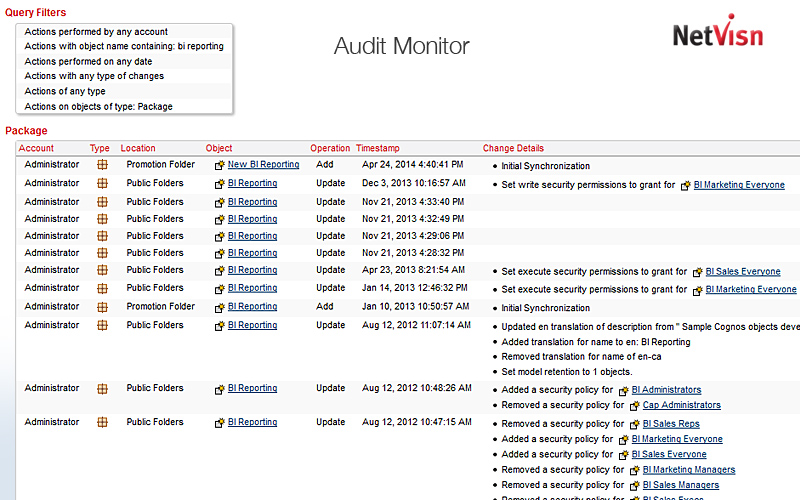800x500 pixels.
Task: Sort by the Timestamp column header
Action: (377, 149)
